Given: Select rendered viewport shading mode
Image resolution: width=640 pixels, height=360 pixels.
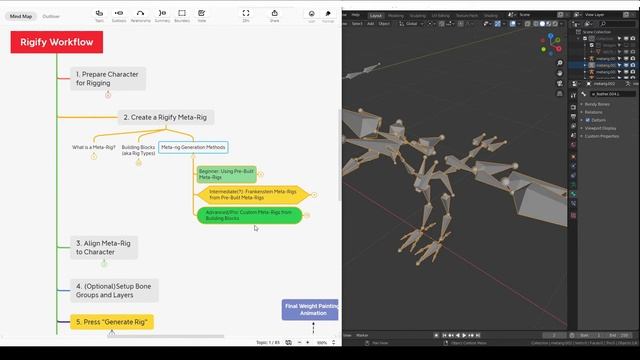Looking at the screenshot, I should (555, 24).
